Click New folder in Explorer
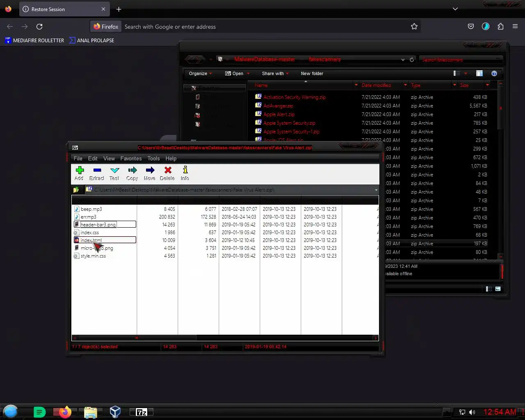 point(312,73)
